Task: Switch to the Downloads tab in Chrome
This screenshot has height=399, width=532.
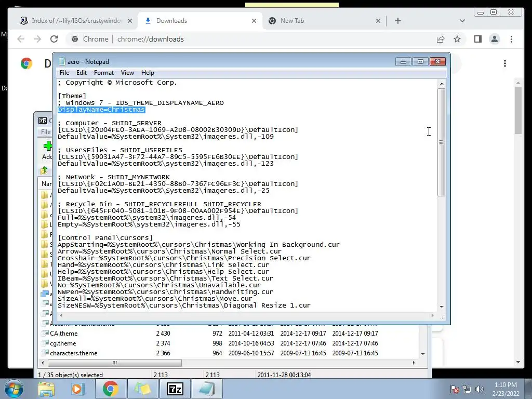Action: pos(200,21)
